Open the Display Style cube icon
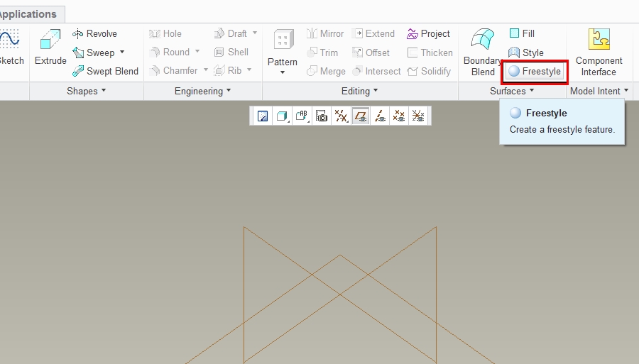The width and height of the screenshot is (639, 364). click(x=282, y=116)
